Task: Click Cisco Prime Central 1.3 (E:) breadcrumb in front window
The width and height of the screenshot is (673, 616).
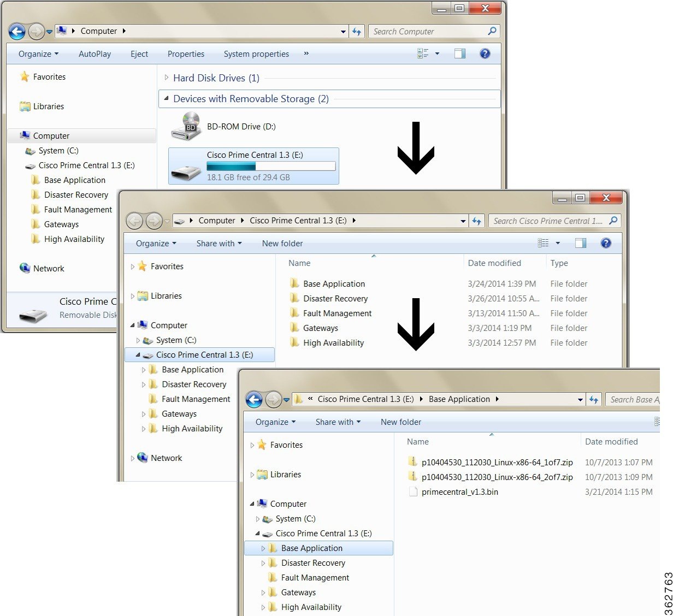Action: tap(365, 399)
